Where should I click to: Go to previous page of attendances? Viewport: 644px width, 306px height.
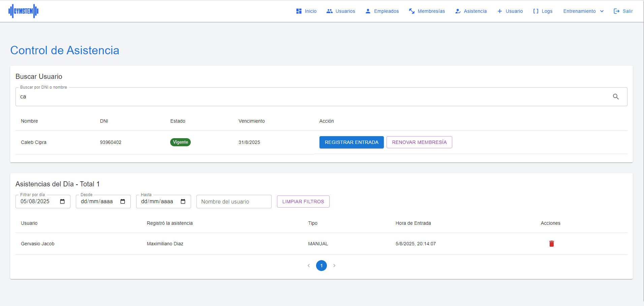[309, 266]
